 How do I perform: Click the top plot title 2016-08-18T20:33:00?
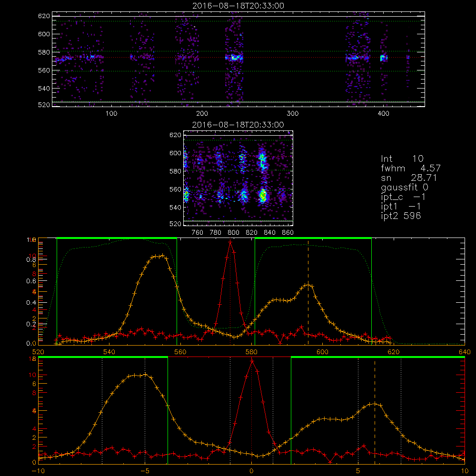tap(238, 6)
